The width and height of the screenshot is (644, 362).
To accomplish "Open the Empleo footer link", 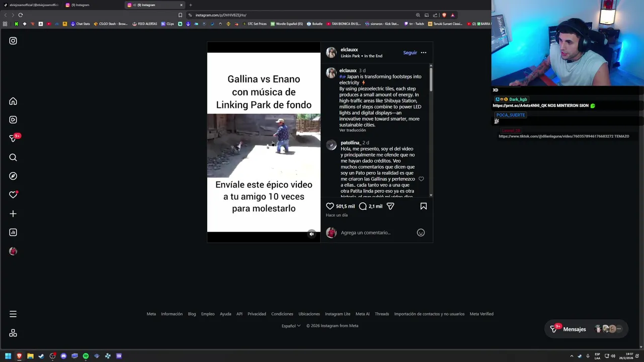I will tap(208, 314).
